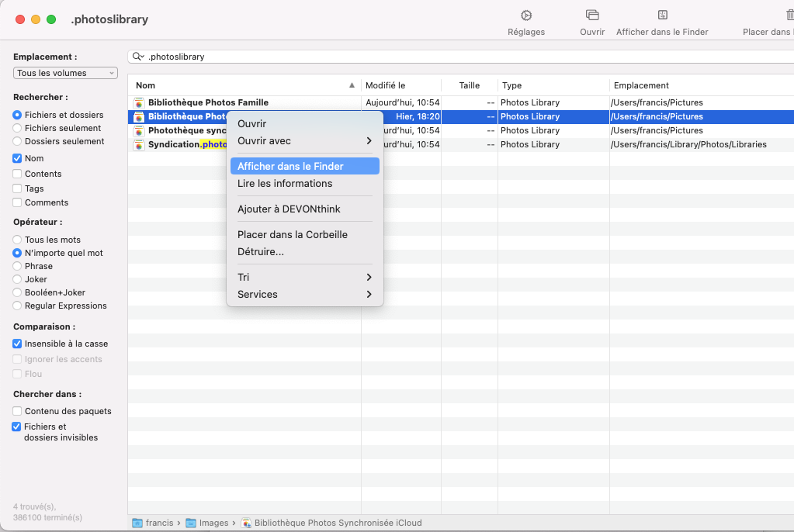
Task: Click the Afficher dans le Finder toolbar icon
Action: [x=662, y=16]
